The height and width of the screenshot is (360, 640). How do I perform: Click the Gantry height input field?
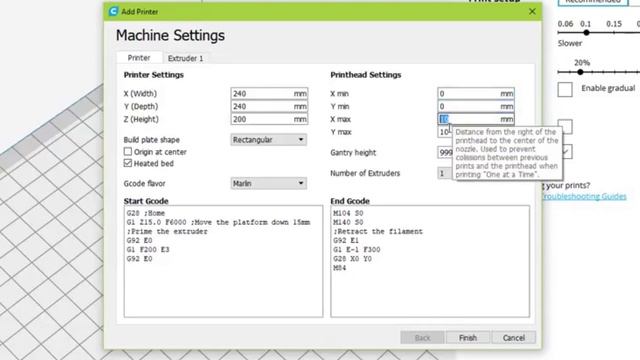(445, 152)
